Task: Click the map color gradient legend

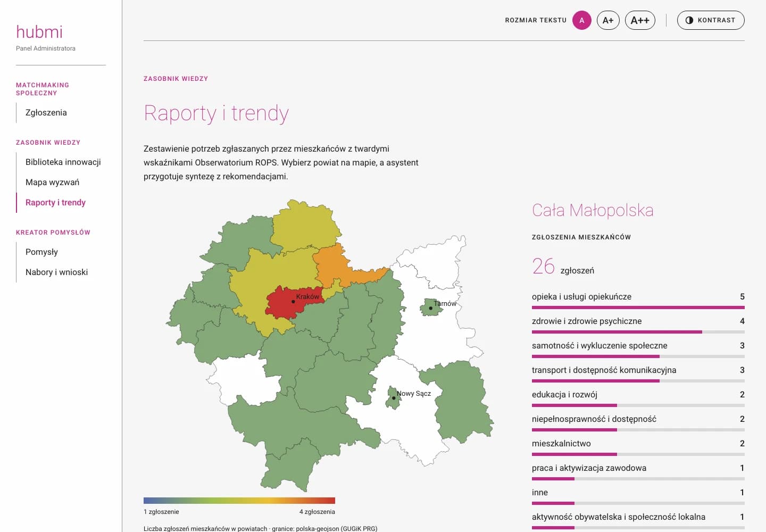Action: tap(239, 501)
